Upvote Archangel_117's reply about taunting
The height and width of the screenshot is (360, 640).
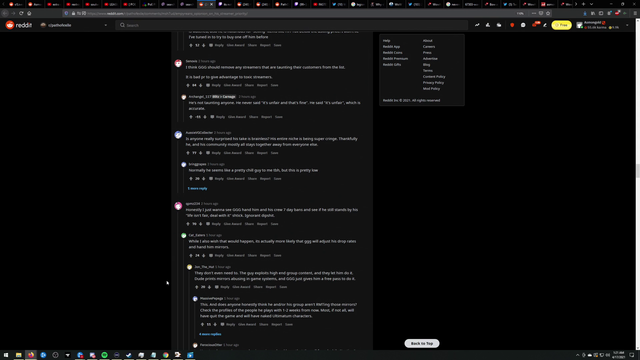pos(191,117)
